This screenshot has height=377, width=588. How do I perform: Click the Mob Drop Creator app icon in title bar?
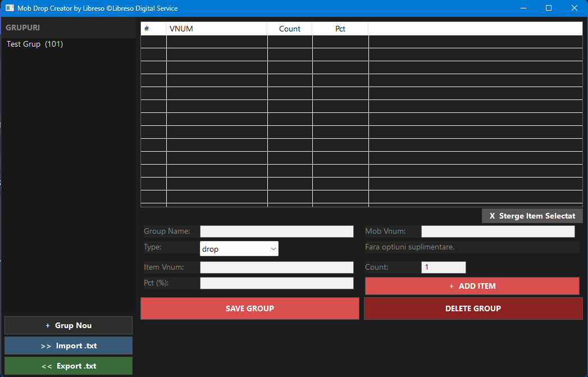(8, 8)
